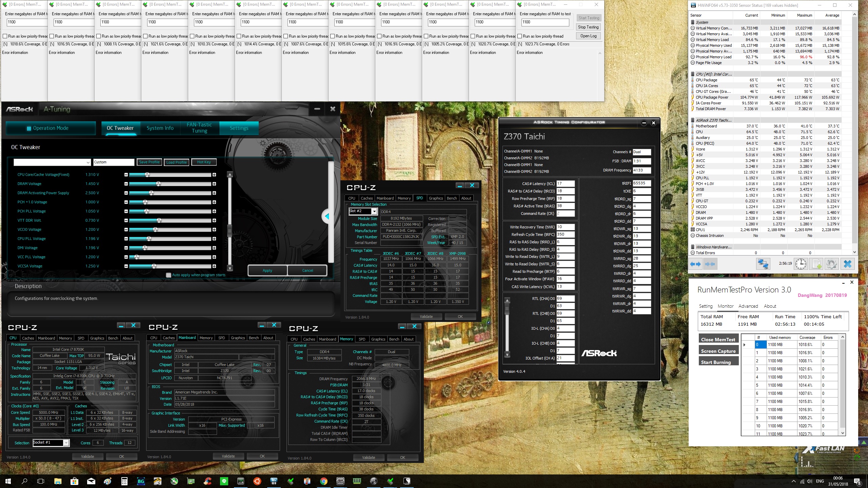Toggle low priority thread in third MemTest window
The width and height of the screenshot is (868, 488).
coord(98,36)
